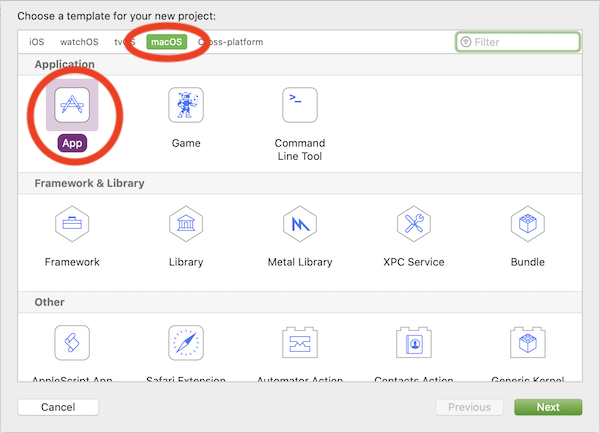The image size is (600, 433).
Task: Open the macOS platform tab
Action: 166,42
